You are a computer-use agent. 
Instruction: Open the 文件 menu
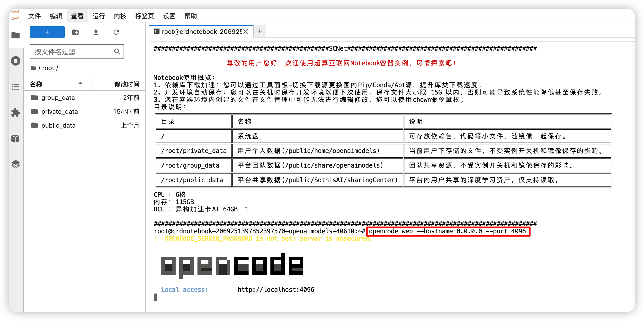pyautogui.click(x=35, y=16)
